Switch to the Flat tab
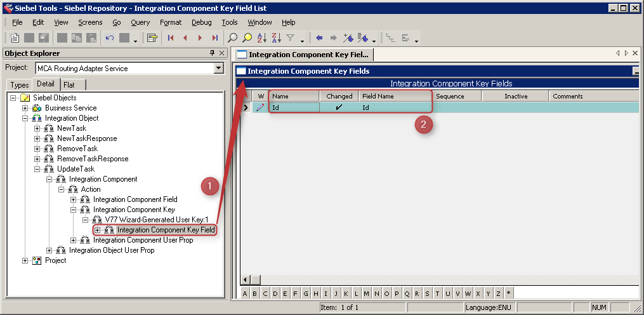The width and height of the screenshot is (644, 315). coord(69,84)
